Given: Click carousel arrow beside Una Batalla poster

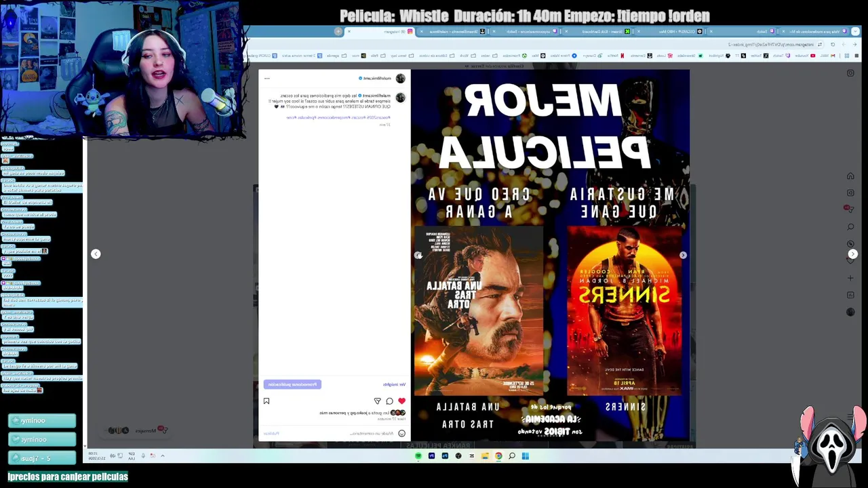Looking at the screenshot, I should pos(418,256).
